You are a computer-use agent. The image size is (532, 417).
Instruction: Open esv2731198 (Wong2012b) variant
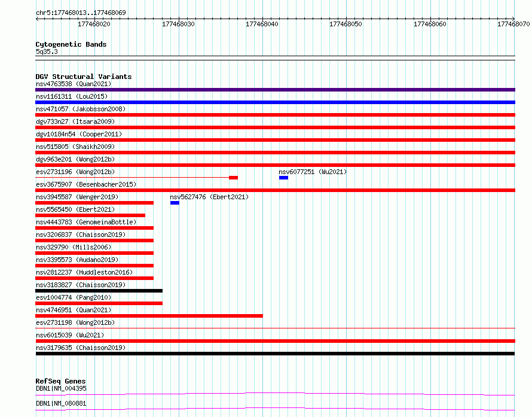pyautogui.click(x=75, y=322)
